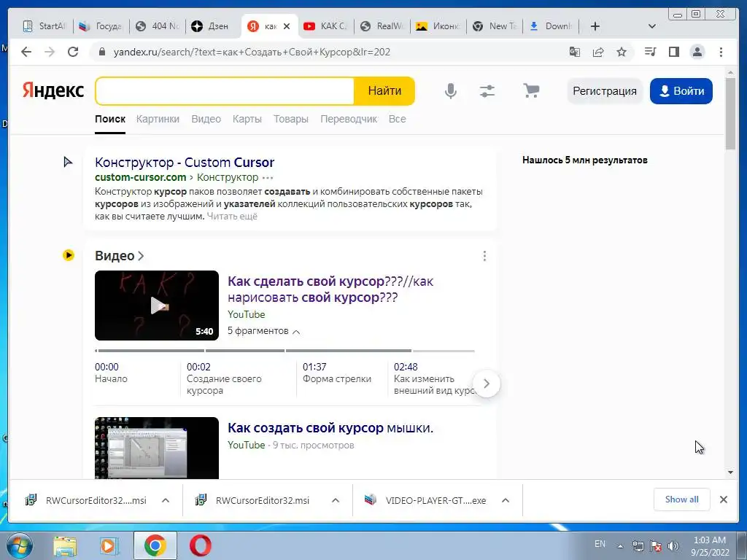Viewport: 747px width, 560px height.
Task: Switch to the Товары tab
Action: click(291, 119)
